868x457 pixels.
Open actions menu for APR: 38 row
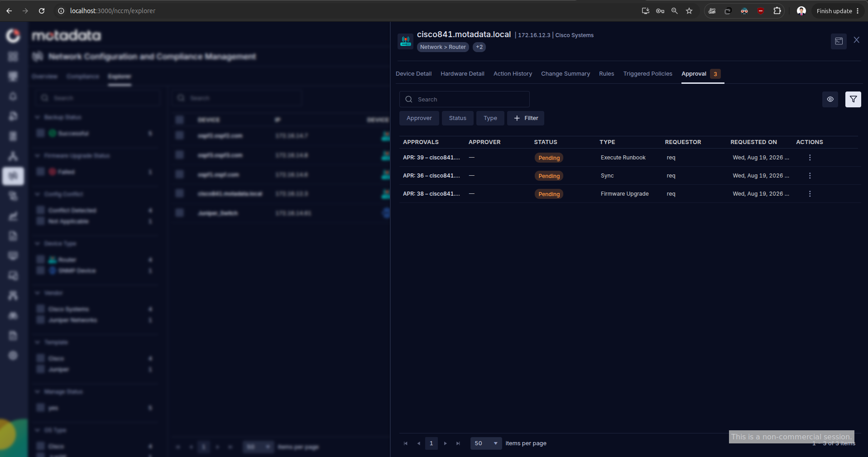tap(810, 194)
